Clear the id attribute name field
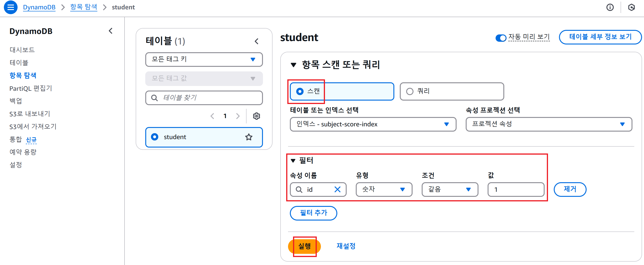Image resolution: width=644 pixels, height=265 pixels. pyautogui.click(x=337, y=190)
